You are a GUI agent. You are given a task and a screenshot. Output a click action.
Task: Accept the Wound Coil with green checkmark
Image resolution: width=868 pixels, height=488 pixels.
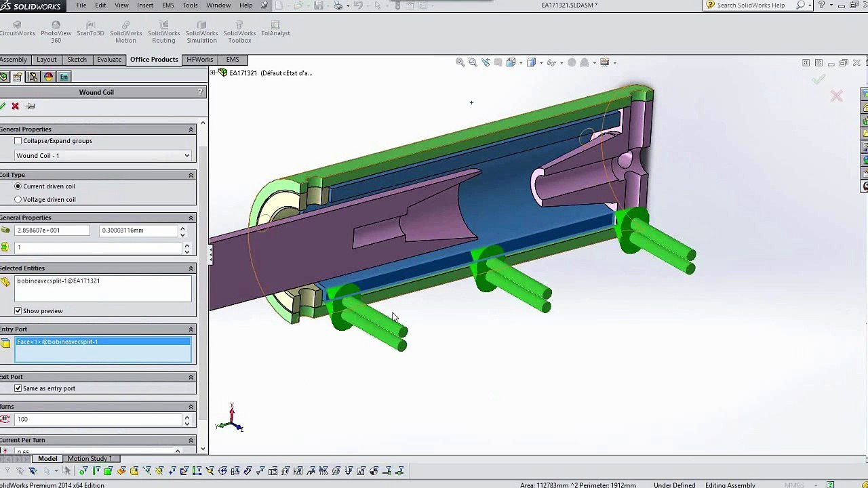tap(3, 106)
